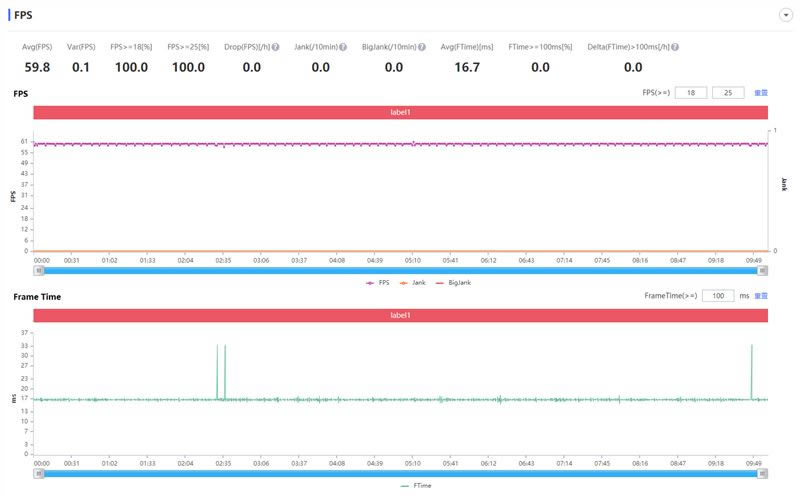Click the right handle of Frame Time range slider

pyautogui.click(x=762, y=474)
